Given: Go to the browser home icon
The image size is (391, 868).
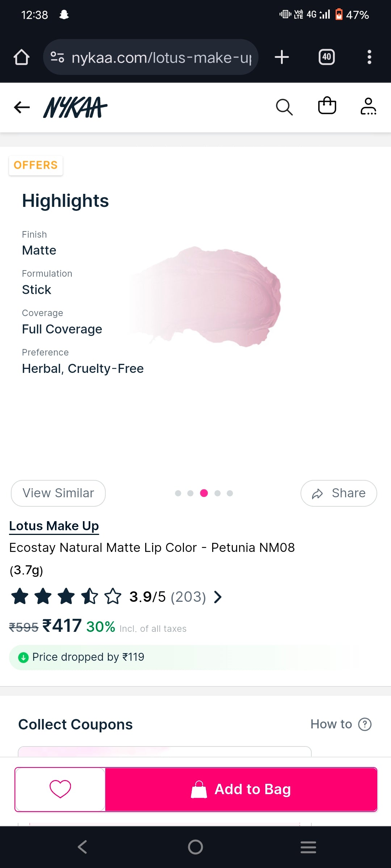Looking at the screenshot, I should 21,57.
